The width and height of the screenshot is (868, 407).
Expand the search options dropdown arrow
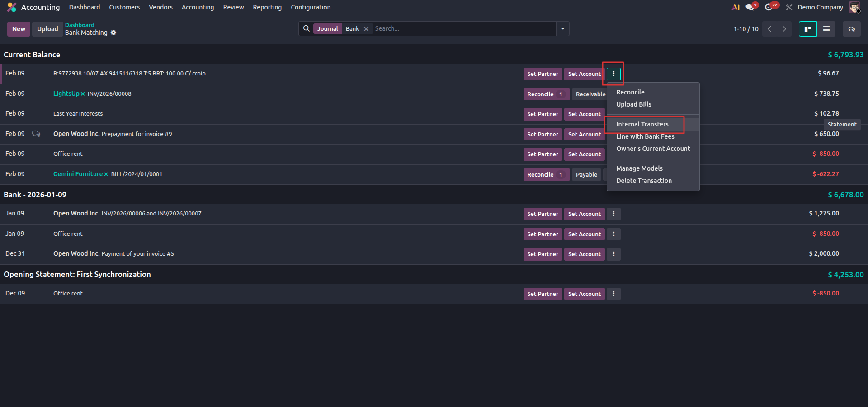tap(562, 29)
